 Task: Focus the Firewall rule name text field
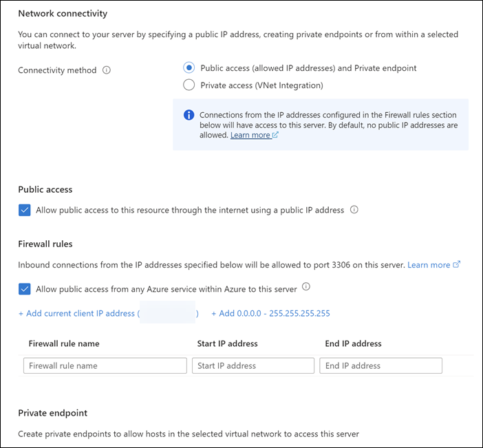(x=105, y=366)
